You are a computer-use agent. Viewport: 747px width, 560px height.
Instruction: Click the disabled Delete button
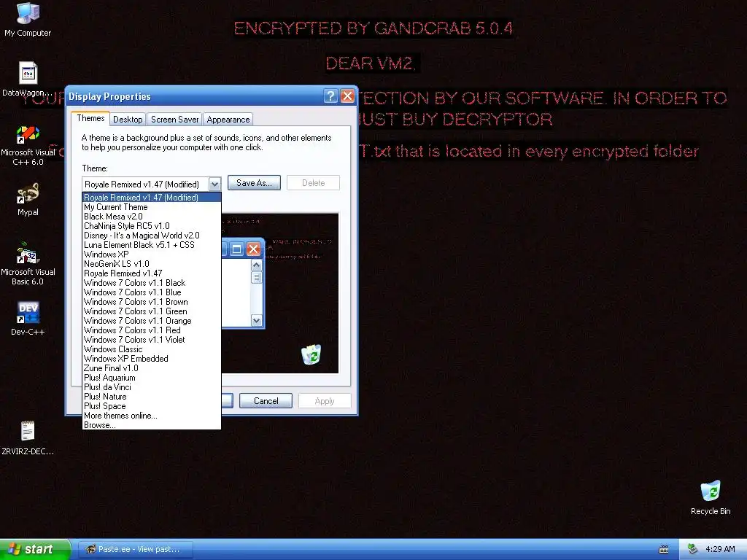(314, 183)
